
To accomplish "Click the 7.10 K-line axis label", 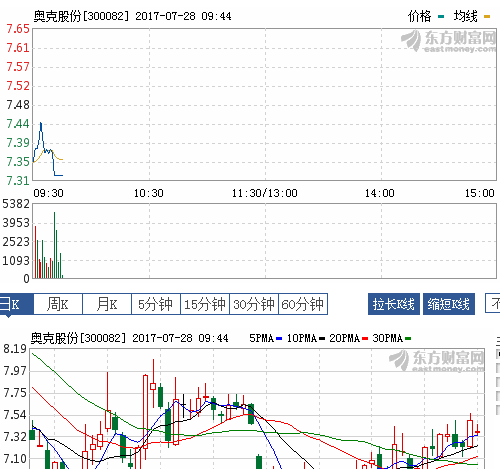I will 15,459.
